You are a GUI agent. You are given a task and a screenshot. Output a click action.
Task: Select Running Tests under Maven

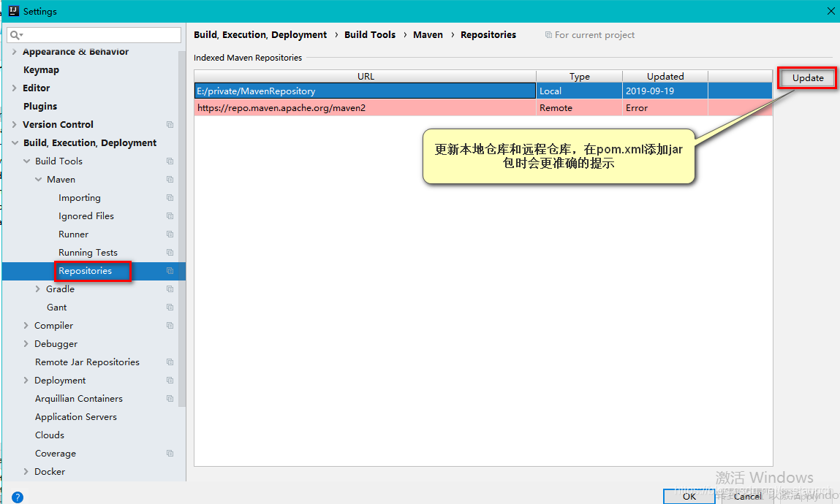(88, 253)
